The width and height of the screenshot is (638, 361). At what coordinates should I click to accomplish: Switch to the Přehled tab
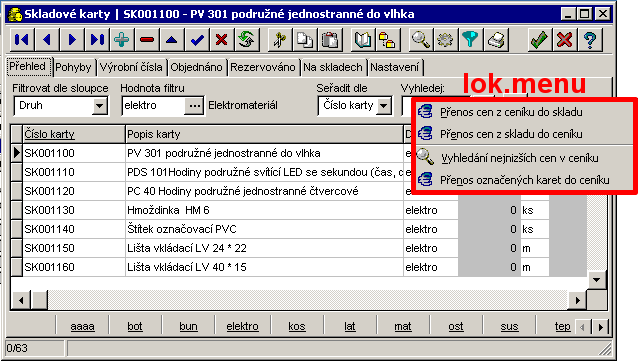(x=28, y=66)
